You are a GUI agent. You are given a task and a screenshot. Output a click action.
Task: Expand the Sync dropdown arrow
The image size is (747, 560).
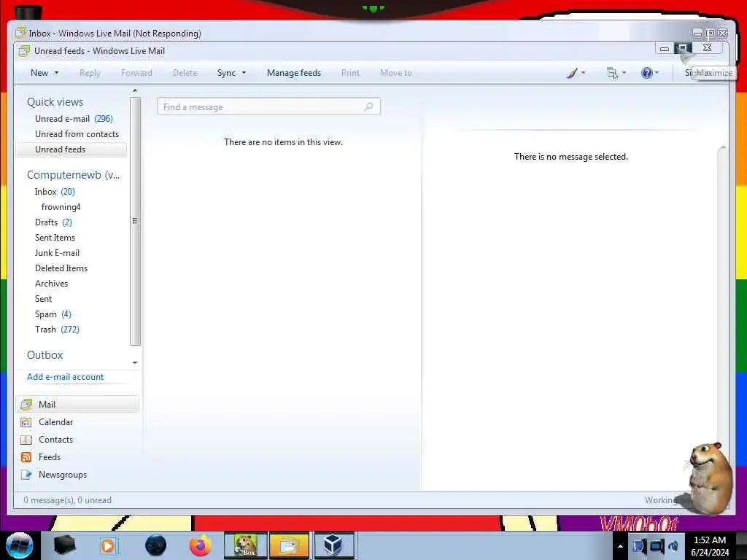click(x=244, y=73)
